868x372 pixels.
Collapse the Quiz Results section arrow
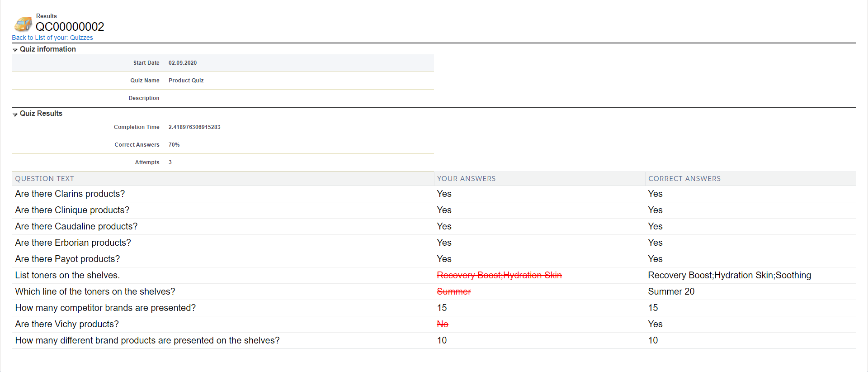click(15, 114)
